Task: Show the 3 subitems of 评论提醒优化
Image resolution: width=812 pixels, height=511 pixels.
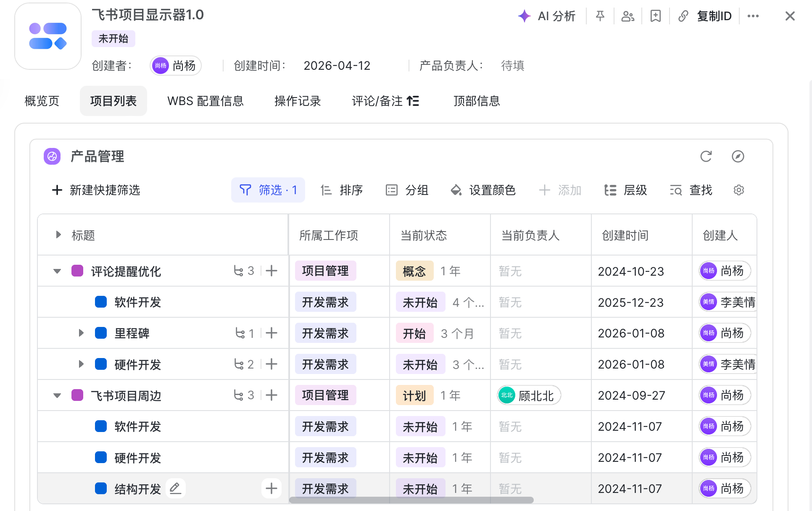Action: (244, 271)
